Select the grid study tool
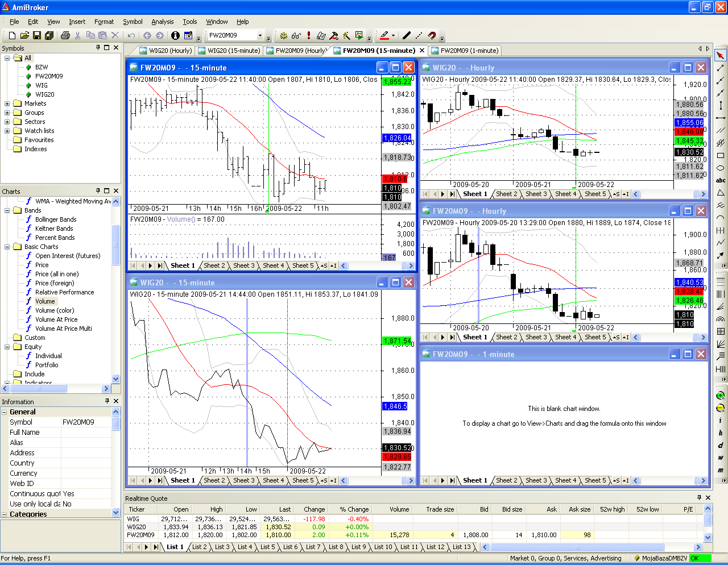This screenshot has width=728, height=565. point(721,331)
